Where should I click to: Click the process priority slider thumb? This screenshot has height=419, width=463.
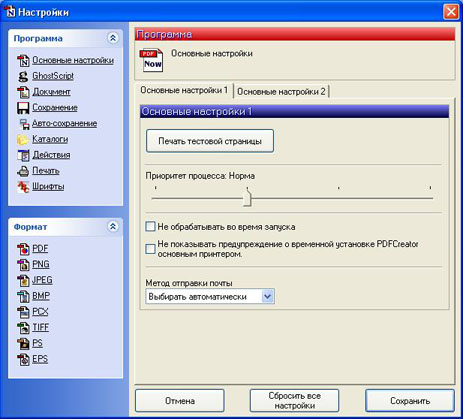pyautogui.click(x=247, y=197)
